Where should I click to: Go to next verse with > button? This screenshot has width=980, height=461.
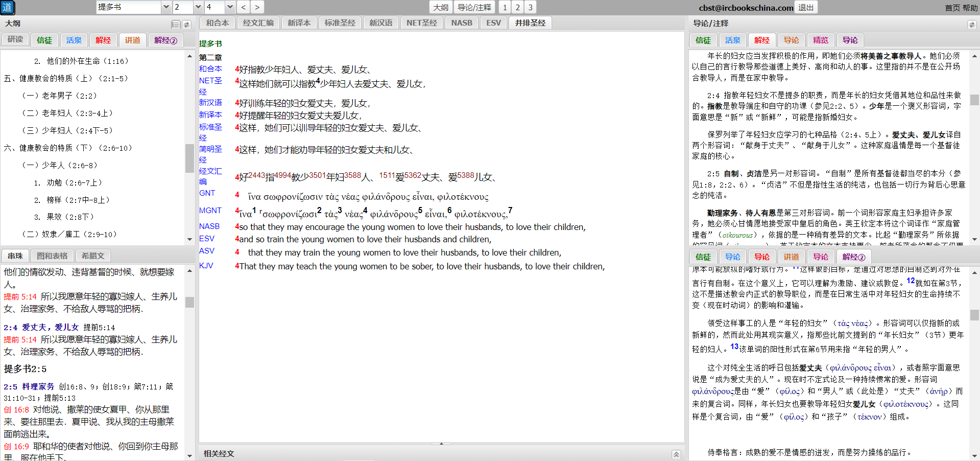pos(257,7)
